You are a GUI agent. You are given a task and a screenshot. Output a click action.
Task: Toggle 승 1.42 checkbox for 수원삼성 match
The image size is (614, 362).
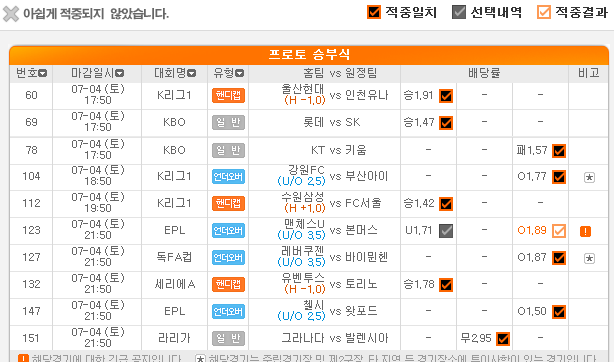tap(446, 204)
